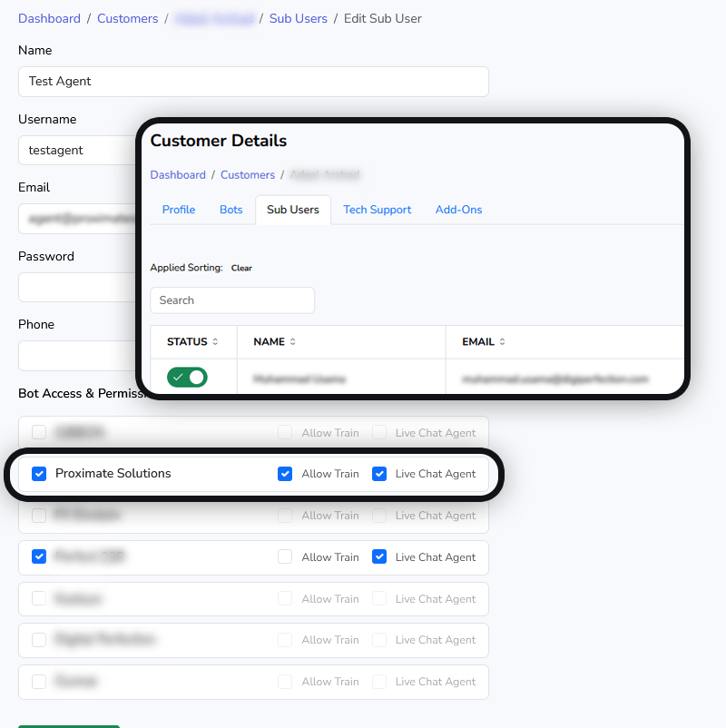Viewport: 726px width, 728px height.
Task: Clear the applied sorting
Action: (241, 269)
